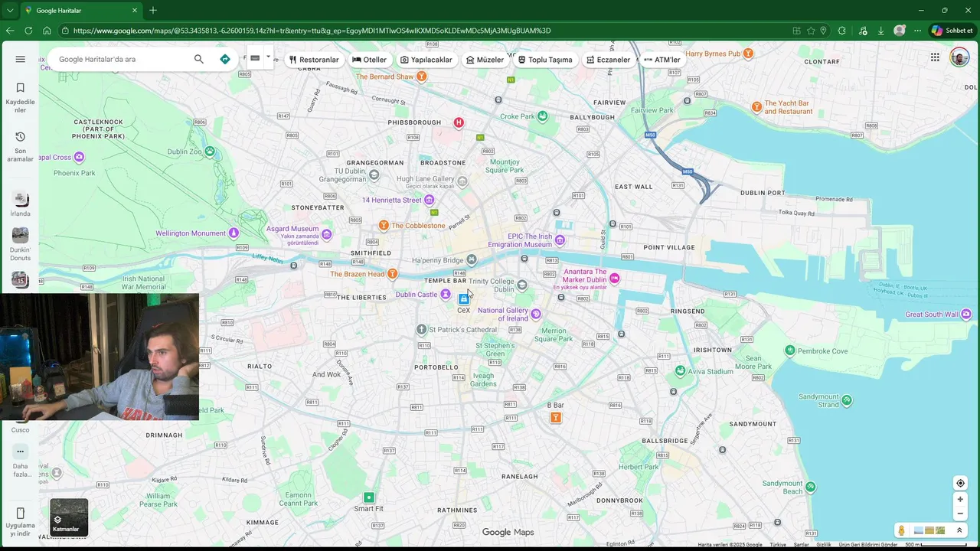Viewport: 980px width, 551px height.
Task: Zoom in with the plus button
Action: coord(960,500)
